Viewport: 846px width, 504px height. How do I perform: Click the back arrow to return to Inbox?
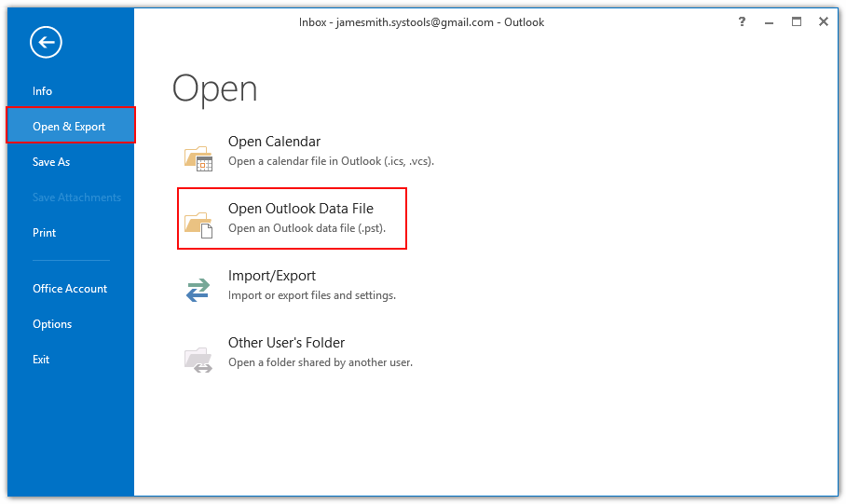point(46,41)
